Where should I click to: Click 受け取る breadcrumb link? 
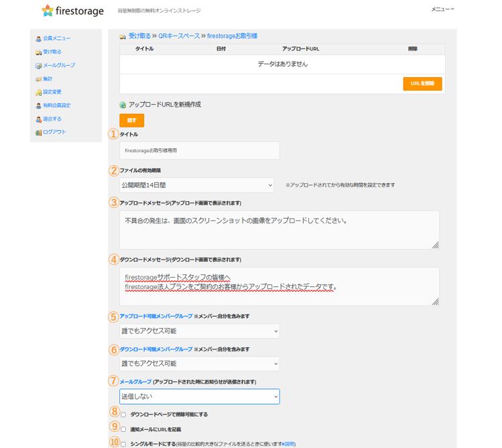point(139,36)
